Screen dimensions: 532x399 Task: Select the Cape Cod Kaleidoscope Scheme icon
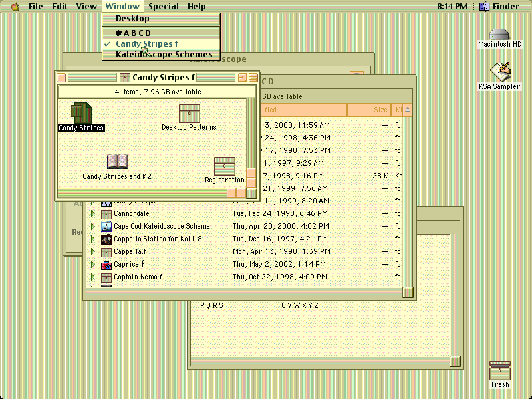click(106, 227)
